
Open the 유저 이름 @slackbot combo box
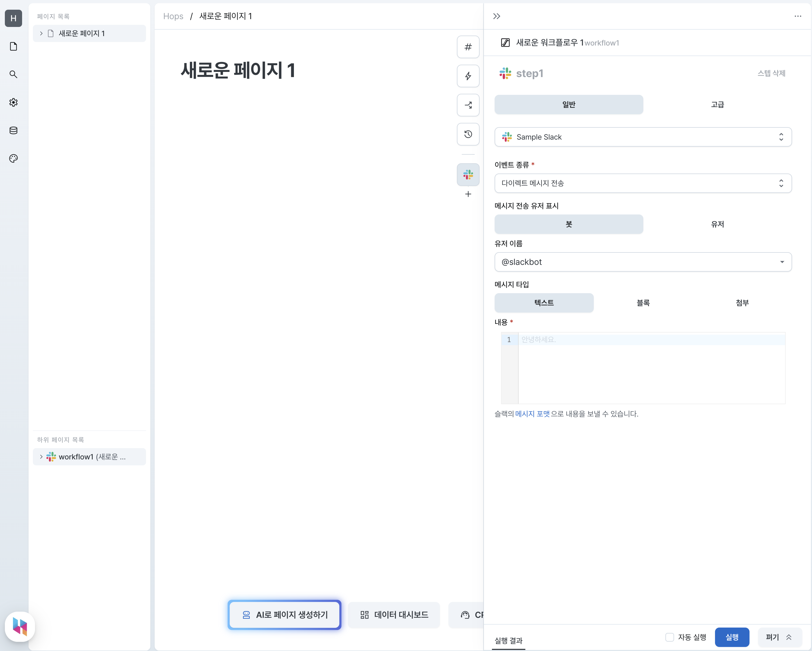pos(643,262)
